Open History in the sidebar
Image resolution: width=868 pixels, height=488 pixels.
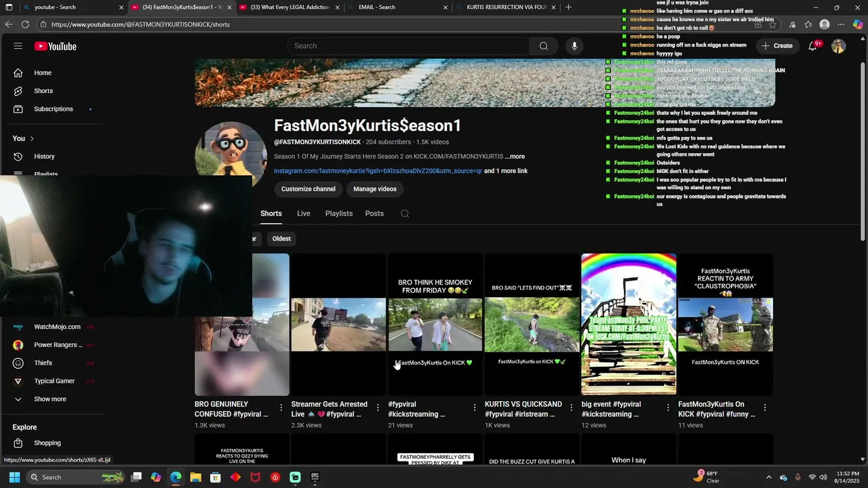pos(44,157)
